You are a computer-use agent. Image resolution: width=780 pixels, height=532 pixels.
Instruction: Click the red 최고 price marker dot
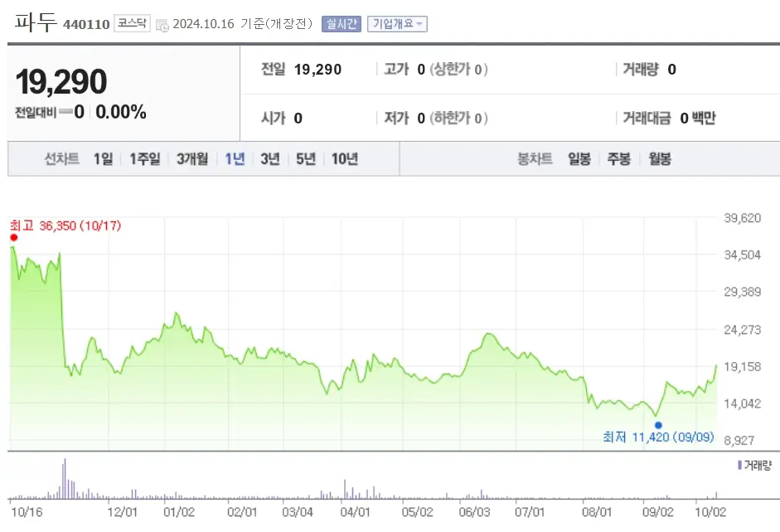(x=12, y=237)
